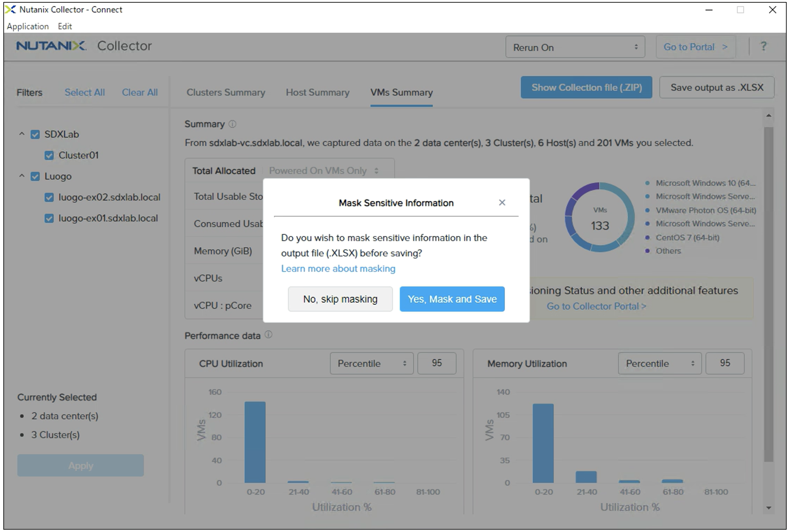Click the vCPU : pCore row label
This screenshot has width=790, height=532.
point(222,306)
